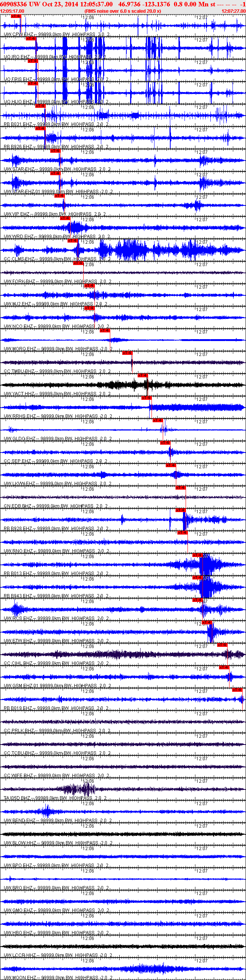
Task: Select the TA I05D BHZ station label
Action: pyautogui.click(x=55, y=798)
